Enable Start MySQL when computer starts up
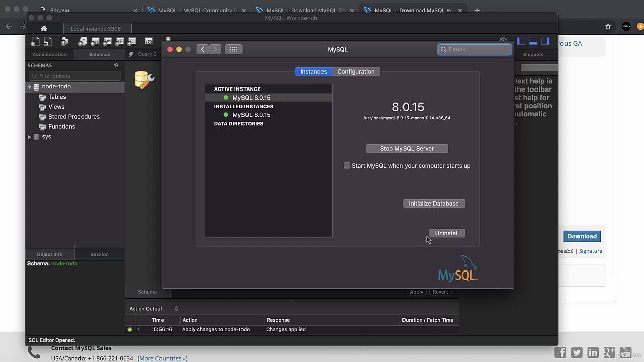Screen dimensions: 644x362 coord(347,166)
